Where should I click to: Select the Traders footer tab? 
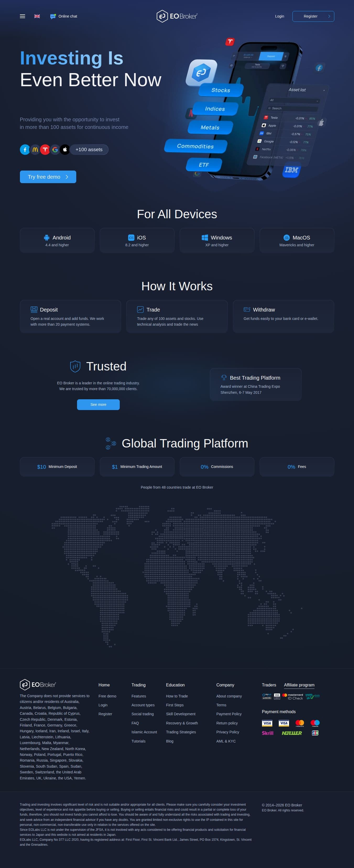coord(269,685)
